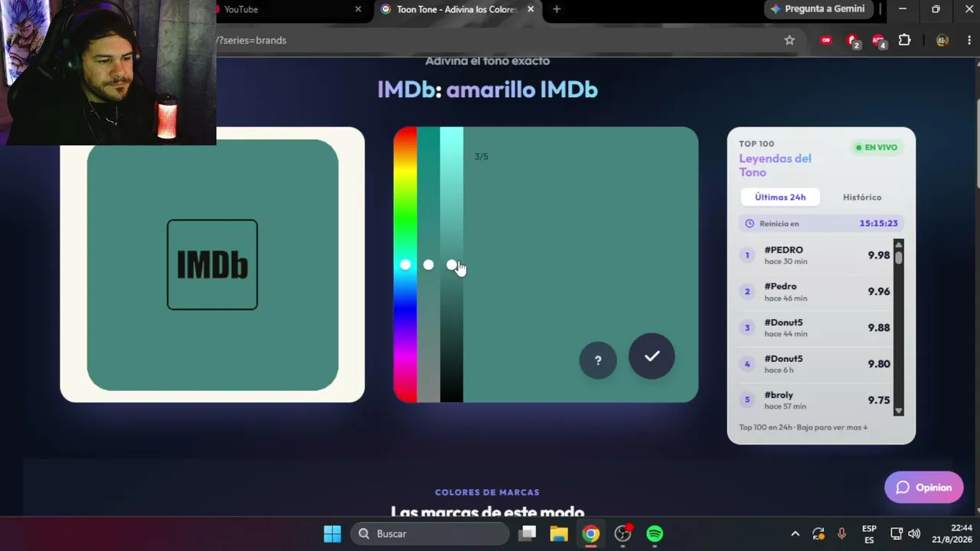Open a new browser tab
The height and width of the screenshot is (551, 980).
click(x=557, y=9)
